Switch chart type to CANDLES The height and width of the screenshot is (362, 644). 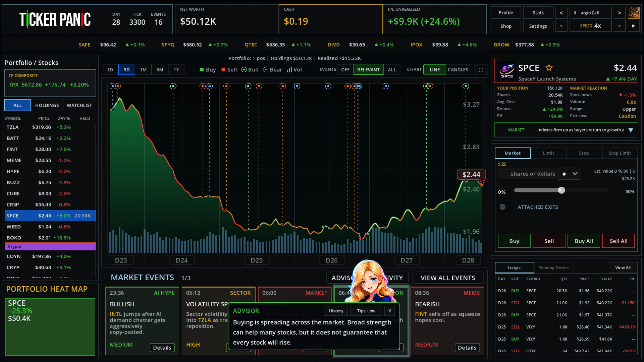pyautogui.click(x=458, y=70)
